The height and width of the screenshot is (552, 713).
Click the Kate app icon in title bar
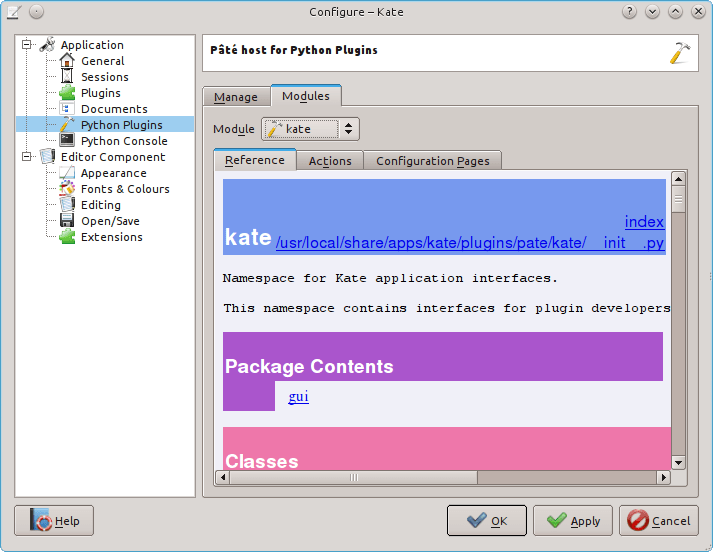pyautogui.click(x=14, y=12)
